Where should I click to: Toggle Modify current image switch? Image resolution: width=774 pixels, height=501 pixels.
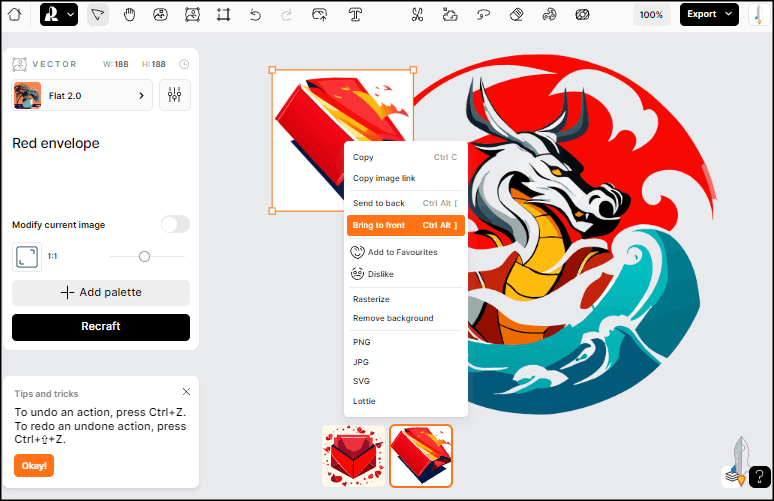[175, 224]
